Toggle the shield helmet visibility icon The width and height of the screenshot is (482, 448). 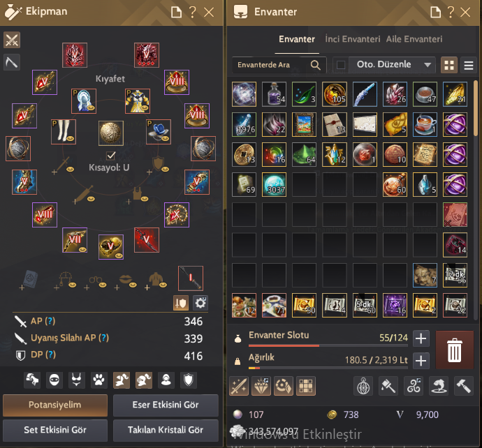tap(189, 380)
